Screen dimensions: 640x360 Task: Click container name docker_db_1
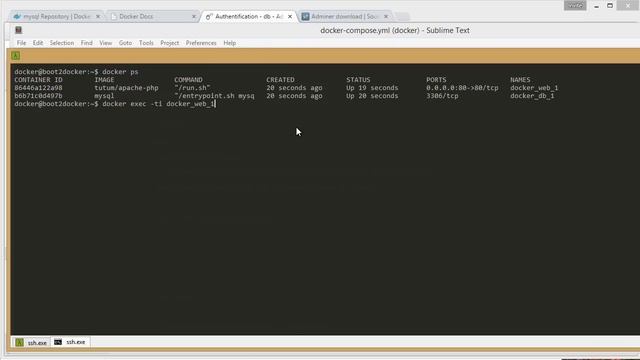coord(532,96)
